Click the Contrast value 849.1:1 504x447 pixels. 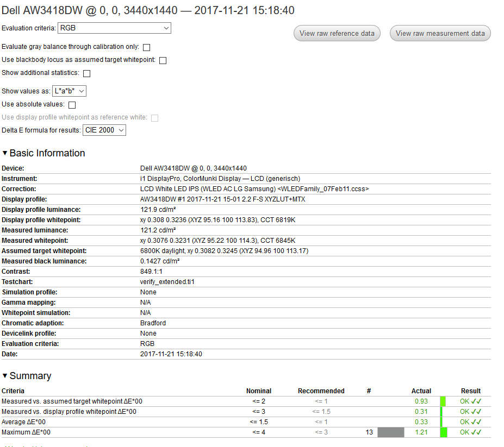[x=151, y=272]
